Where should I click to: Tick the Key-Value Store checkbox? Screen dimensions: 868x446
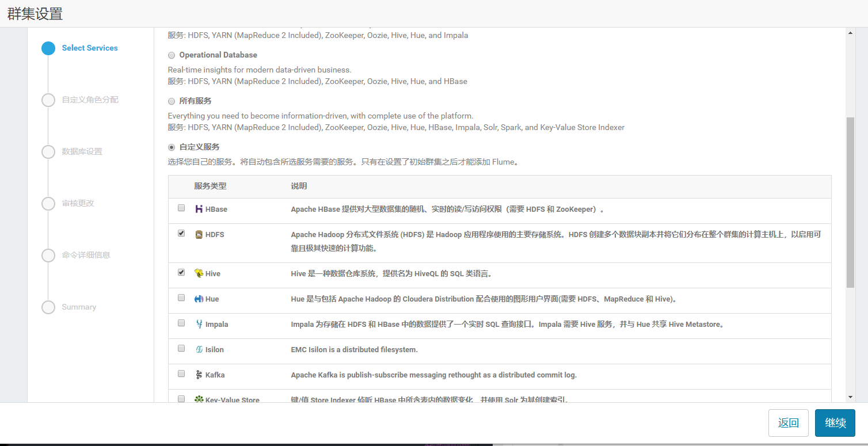coord(181,398)
